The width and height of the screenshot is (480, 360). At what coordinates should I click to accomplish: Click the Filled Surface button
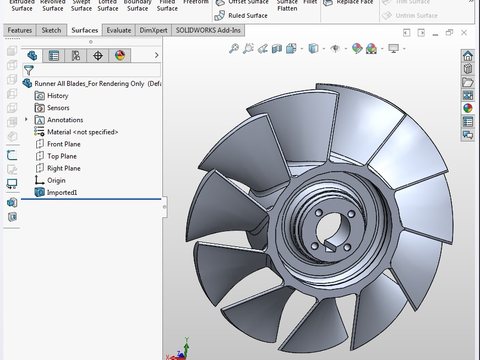[x=167, y=6]
